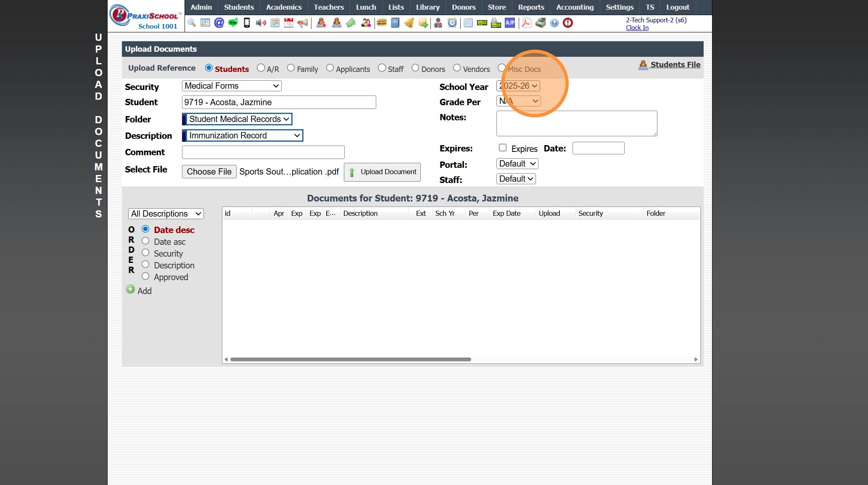868x485 pixels.
Task: Open the Academics menu
Action: click(284, 7)
